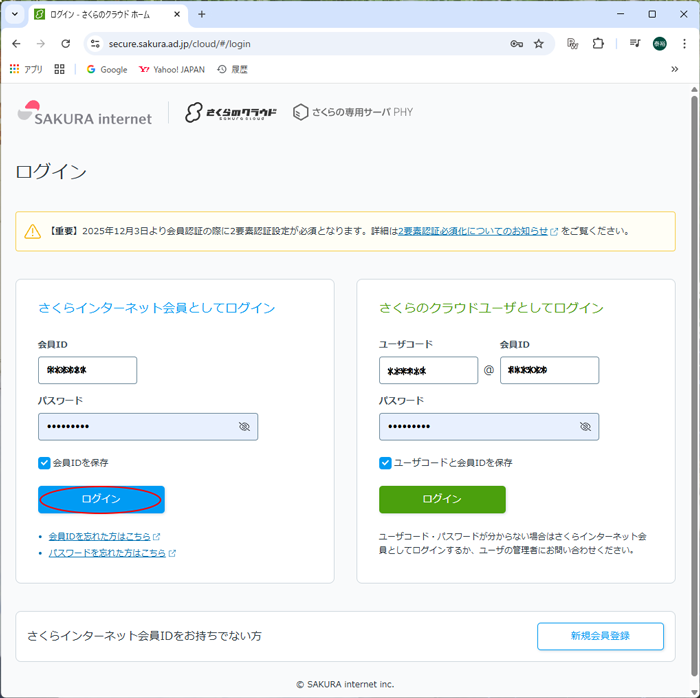The width and height of the screenshot is (700, 698).
Task: Open the Google Translate icon
Action: pyautogui.click(x=572, y=44)
